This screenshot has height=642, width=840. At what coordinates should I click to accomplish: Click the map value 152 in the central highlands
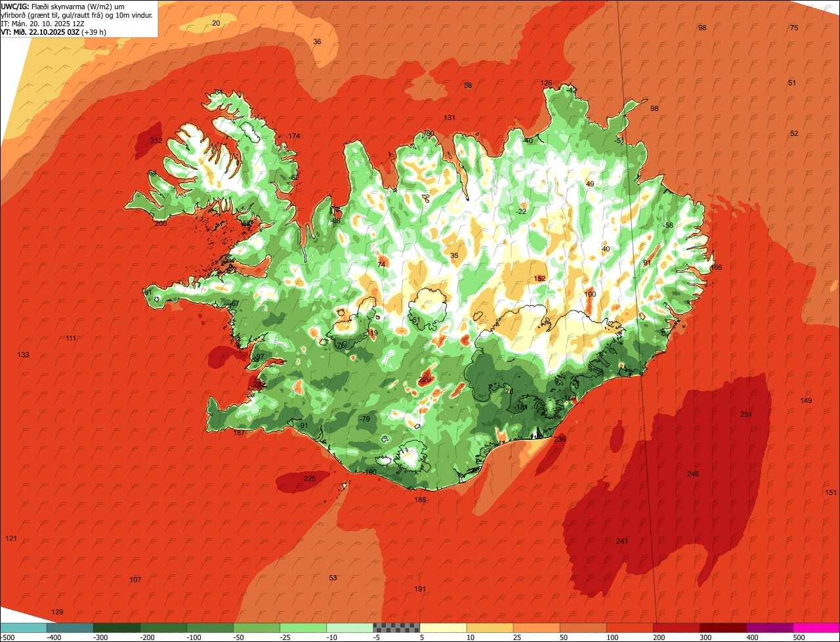point(539,278)
